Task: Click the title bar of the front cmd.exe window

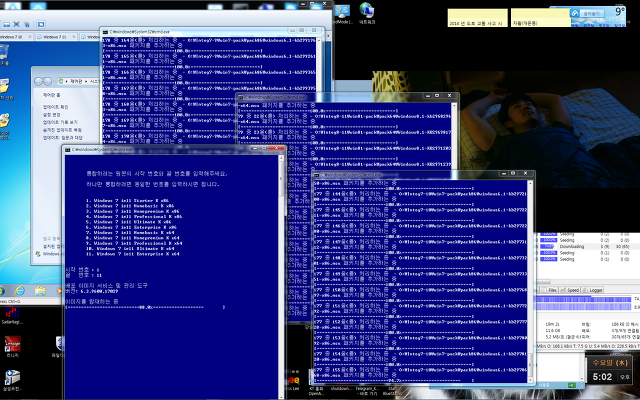Action: coord(176,149)
